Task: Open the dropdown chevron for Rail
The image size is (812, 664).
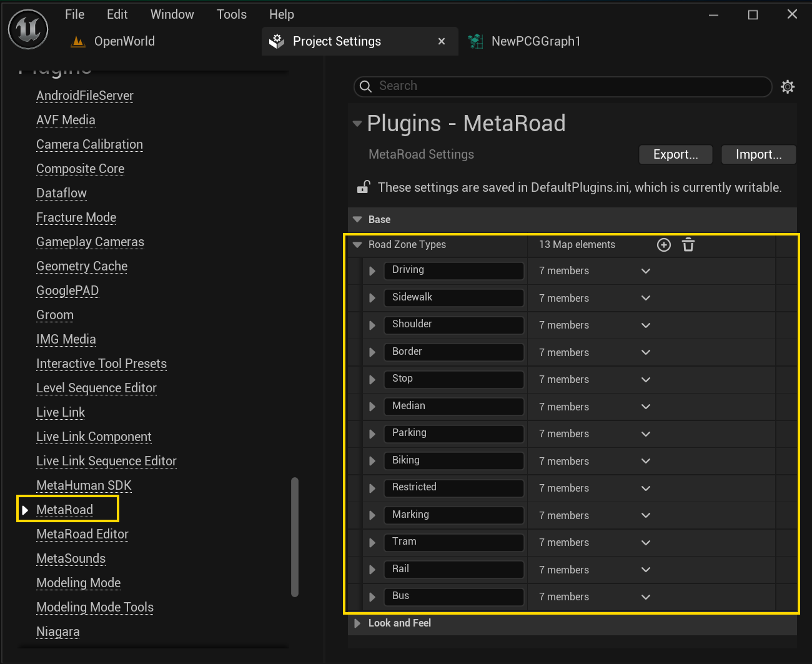Action: pyautogui.click(x=646, y=570)
